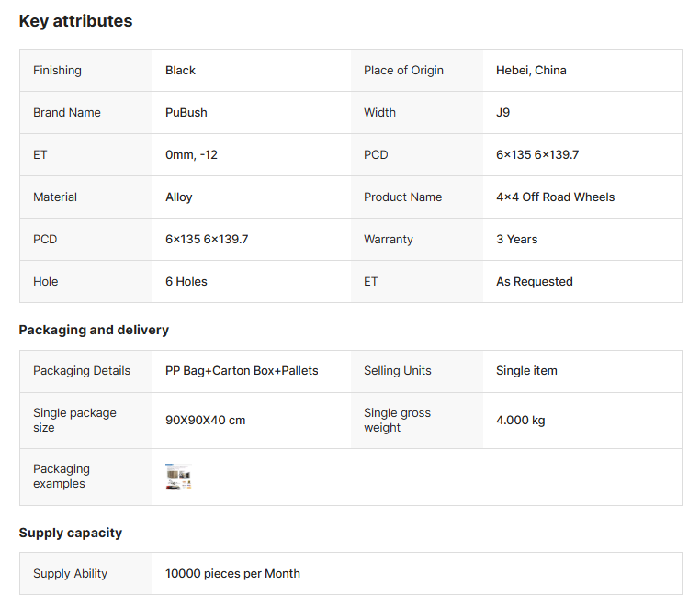Click the 4×4 Off Road Wheels text
This screenshot has width=700, height=607.
tap(555, 197)
